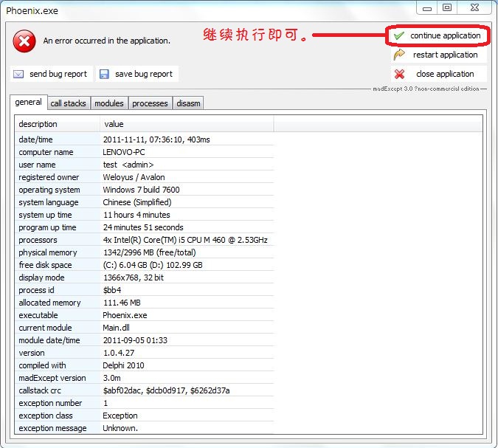Select the callstack crc value
Screen dimensions: 498x448
pyautogui.click(x=166, y=390)
